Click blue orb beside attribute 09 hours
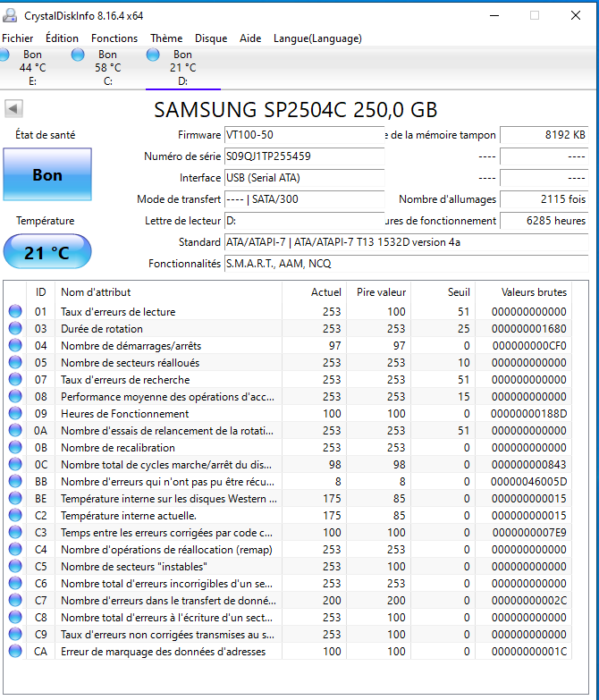599x700 pixels. pyautogui.click(x=15, y=414)
